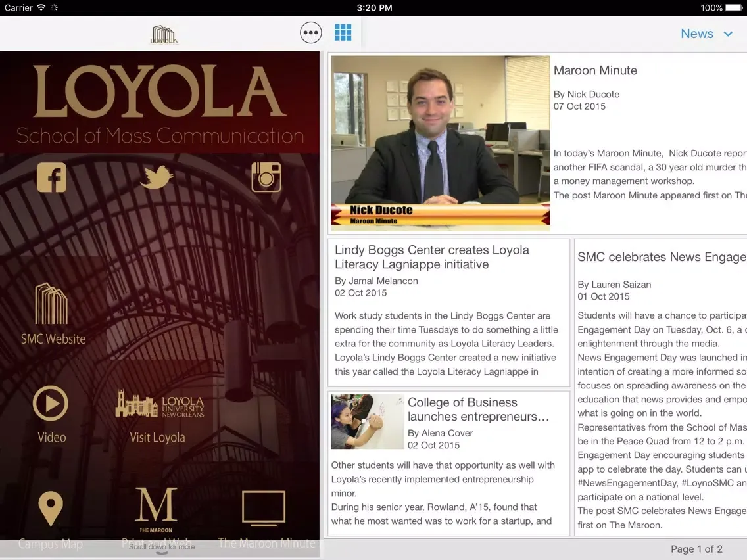This screenshot has height=560, width=747.
Task: Select the 'By Nick Ducote' byline
Action: 586,94
